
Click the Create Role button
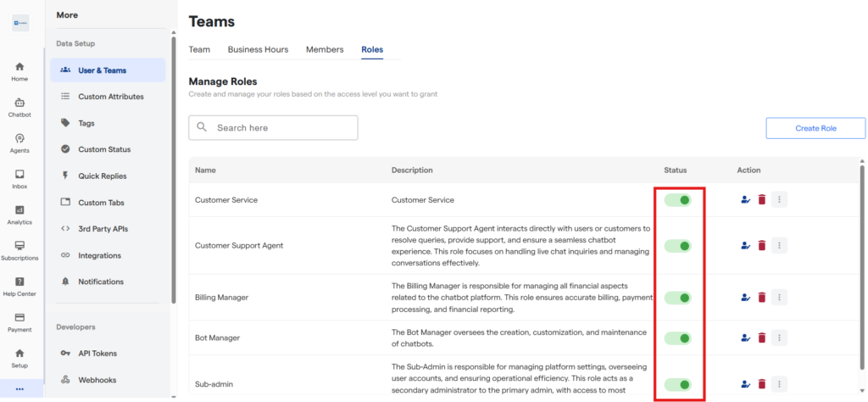click(815, 128)
